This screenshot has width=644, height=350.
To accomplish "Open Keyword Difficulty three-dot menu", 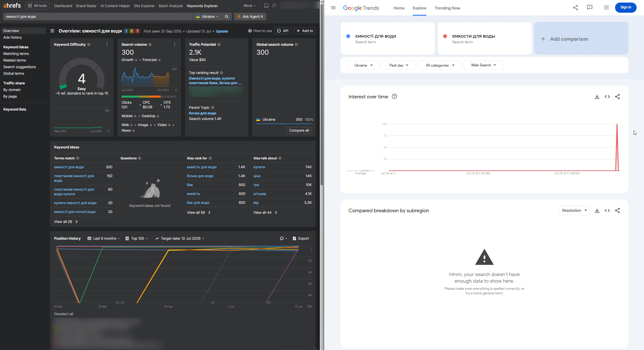I will [107, 44].
